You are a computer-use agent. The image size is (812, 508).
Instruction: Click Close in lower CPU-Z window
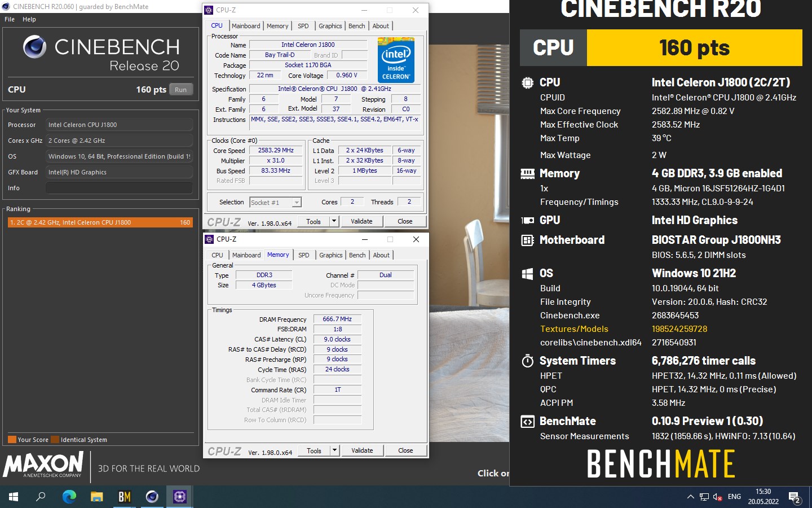pyautogui.click(x=405, y=450)
